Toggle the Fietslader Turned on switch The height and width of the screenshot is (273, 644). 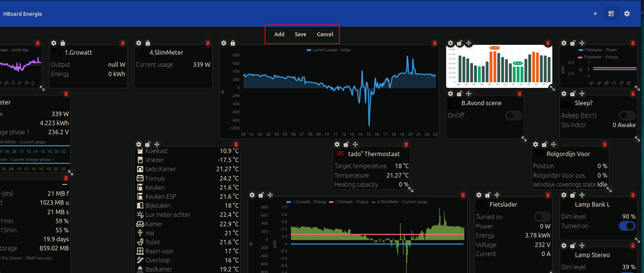coord(542,217)
